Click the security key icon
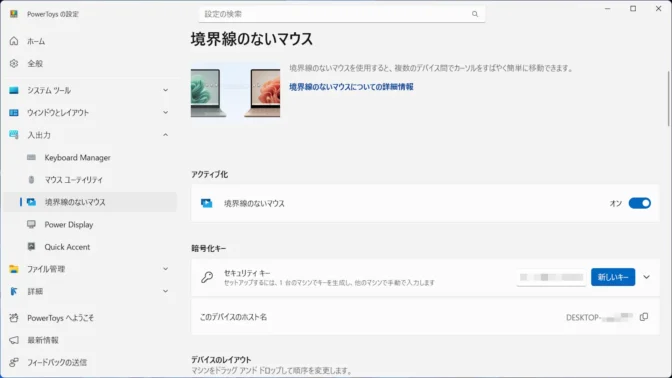The image size is (672, 378). pyautogui.click(x=207, y=277)
